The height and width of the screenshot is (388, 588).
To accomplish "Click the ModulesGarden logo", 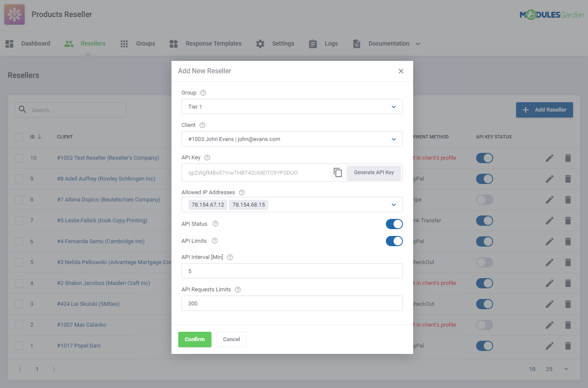I will pyautogui.click(x=551, y=14).
